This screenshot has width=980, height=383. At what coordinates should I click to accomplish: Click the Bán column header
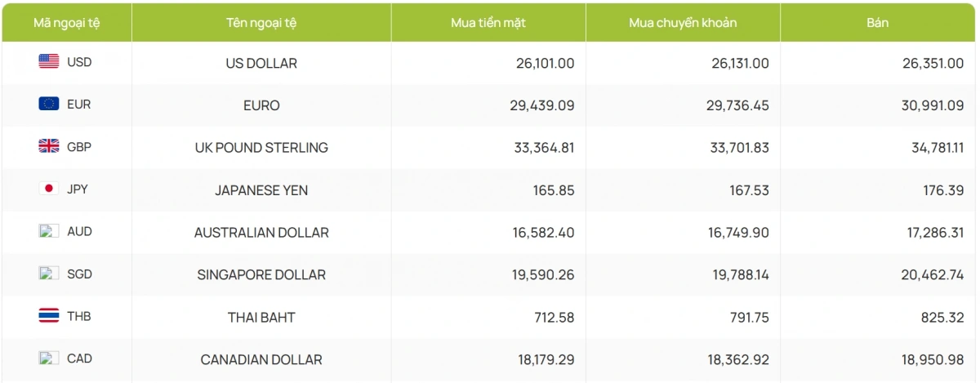[x=878, y=23]
